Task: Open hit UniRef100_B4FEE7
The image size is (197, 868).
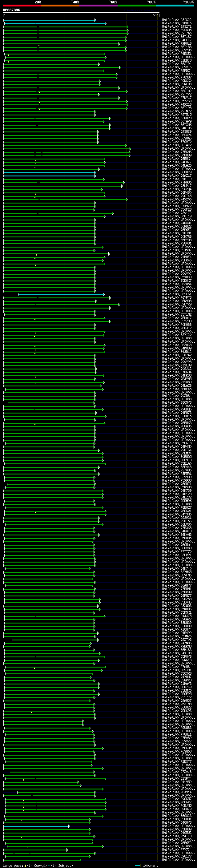Action: [177, 40]
